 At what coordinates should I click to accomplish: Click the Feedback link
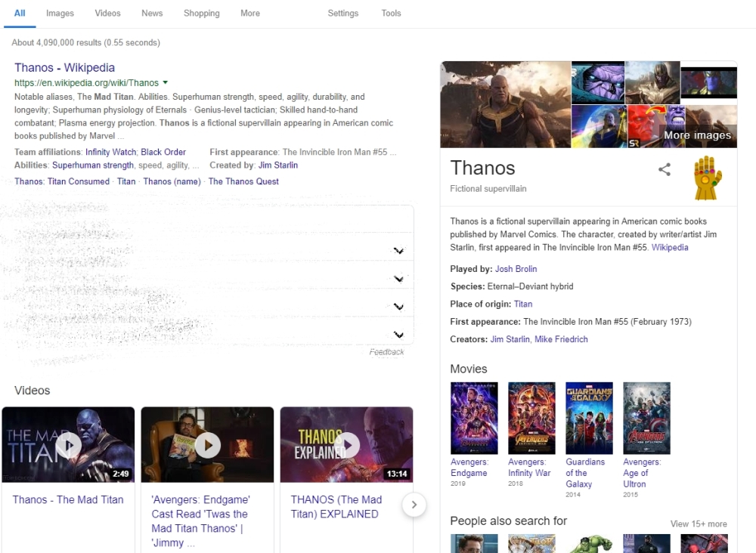[386, 352]
